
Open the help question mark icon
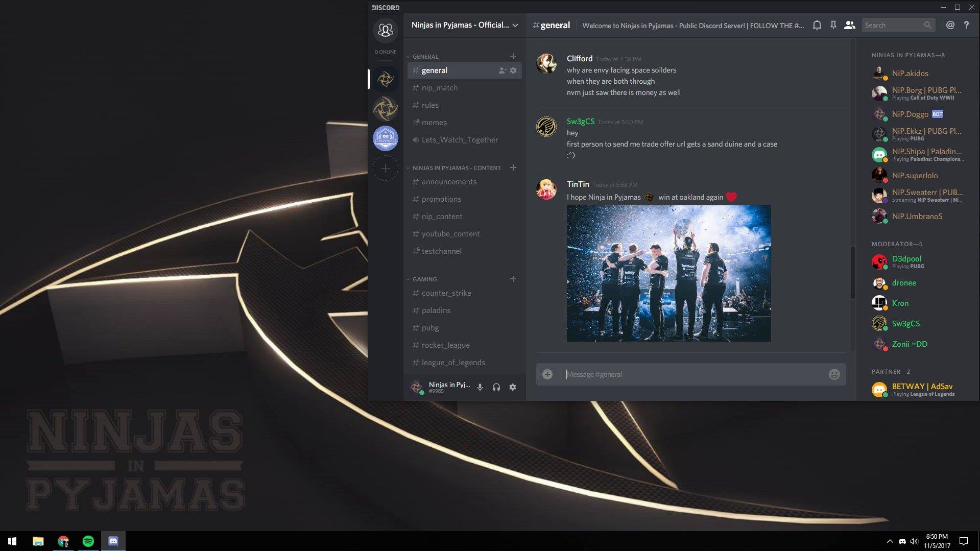point(966,25)
